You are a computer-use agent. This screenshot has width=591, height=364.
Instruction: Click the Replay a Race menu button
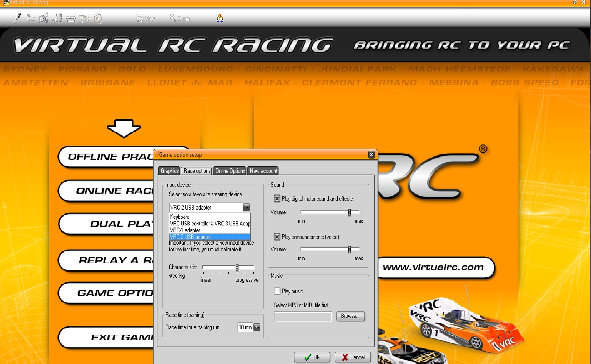[106, 260]
